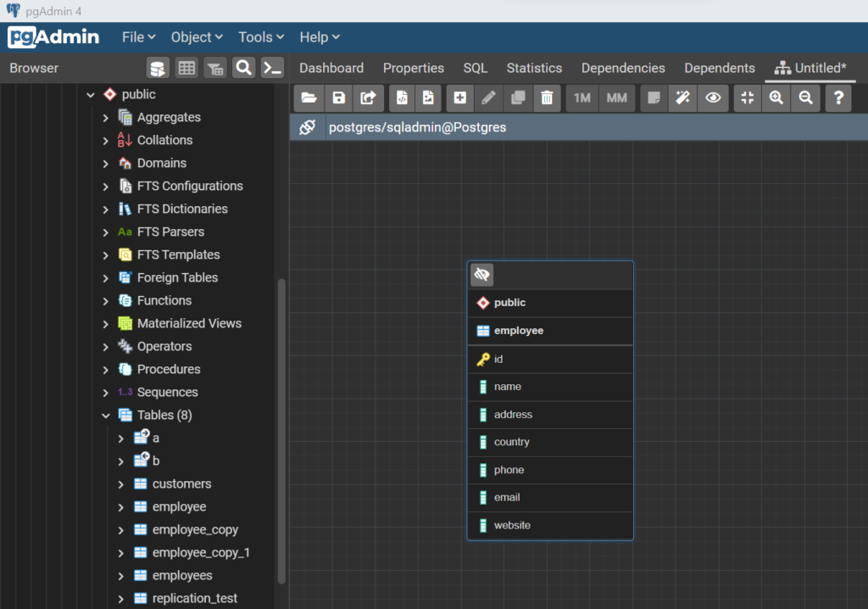This screenshot has height=609, width=868.
Task: Open Search Objects with the magnifier icon
Action: tap(243, 67)
